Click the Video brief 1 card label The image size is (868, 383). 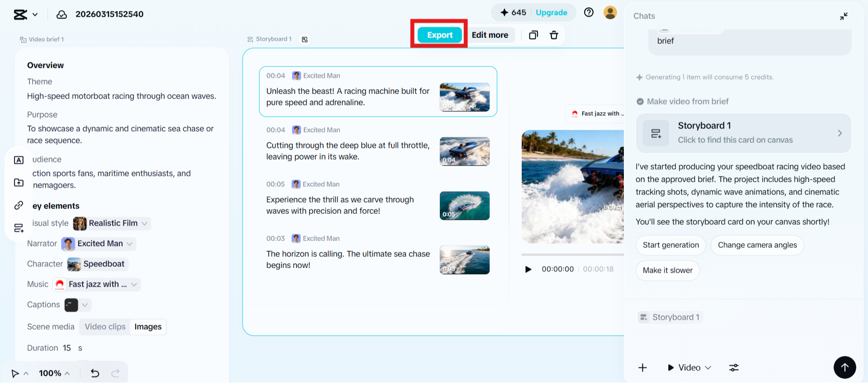point(42,39)
